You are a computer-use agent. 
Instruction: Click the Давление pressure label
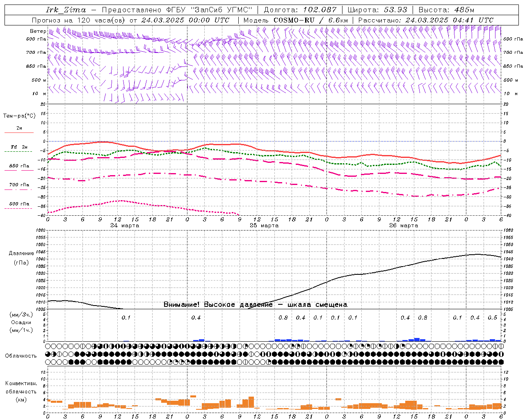coord(21,253)
